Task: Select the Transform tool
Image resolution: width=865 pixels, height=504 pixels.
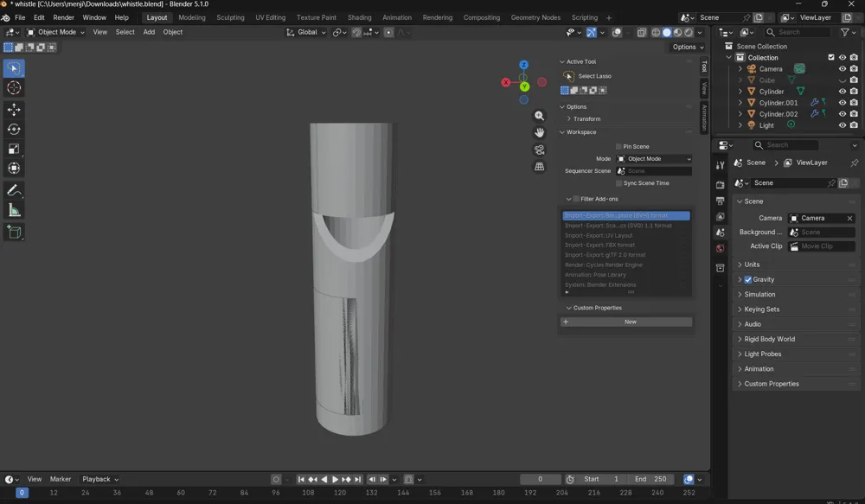Action: [x=14, y=169]
